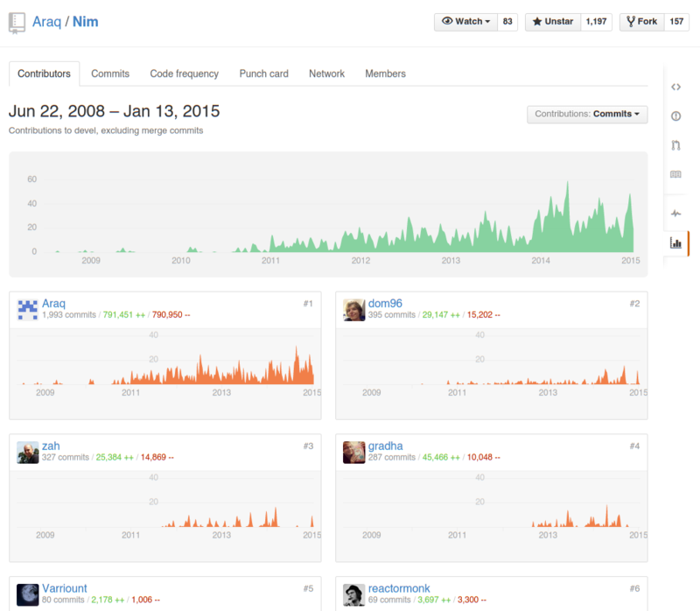Click the main green contributions graph
This screenshot has height=611, width=700.
point(328,214)
